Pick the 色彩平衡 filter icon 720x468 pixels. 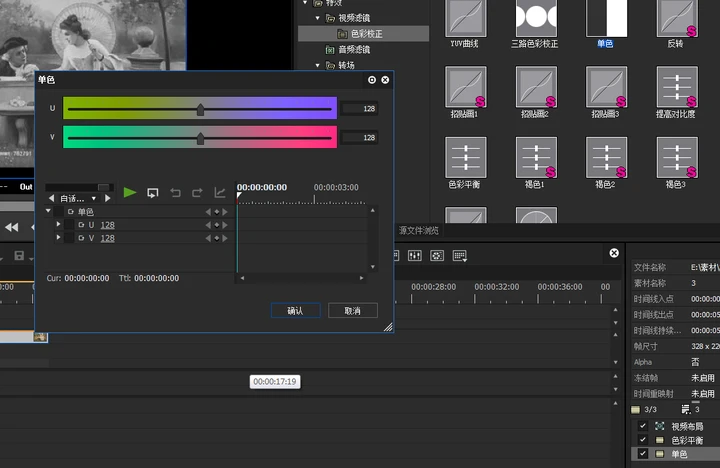point(466,157)
